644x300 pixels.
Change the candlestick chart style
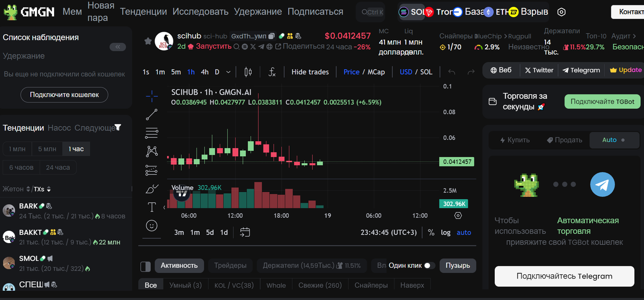coord(247,72)
